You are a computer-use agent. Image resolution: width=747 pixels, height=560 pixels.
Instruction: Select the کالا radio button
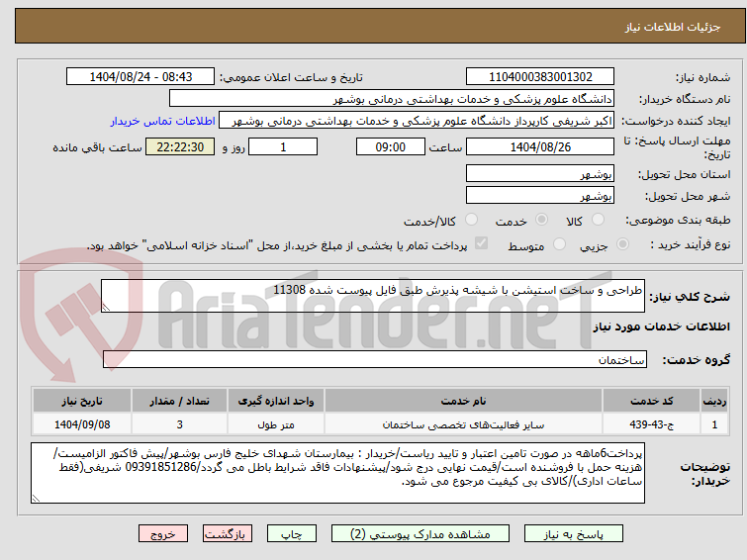click(598, 220)
